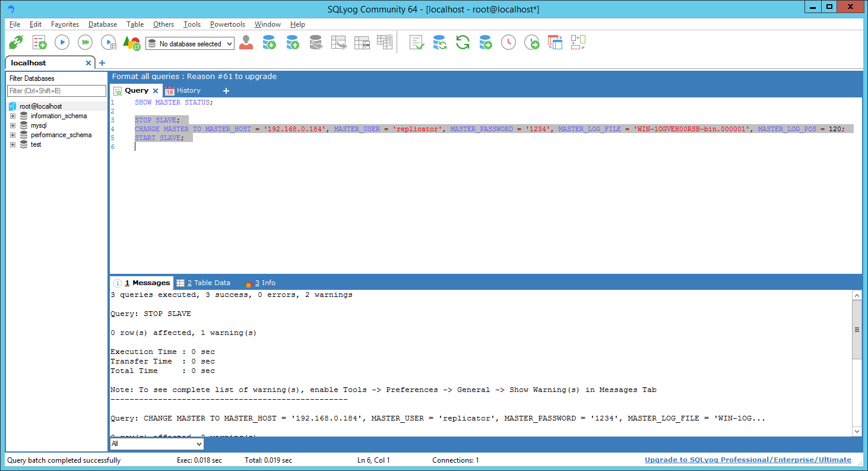Click the green refresh arrows icon
Screen dimensions: 868x471
(x=463, y=43)
